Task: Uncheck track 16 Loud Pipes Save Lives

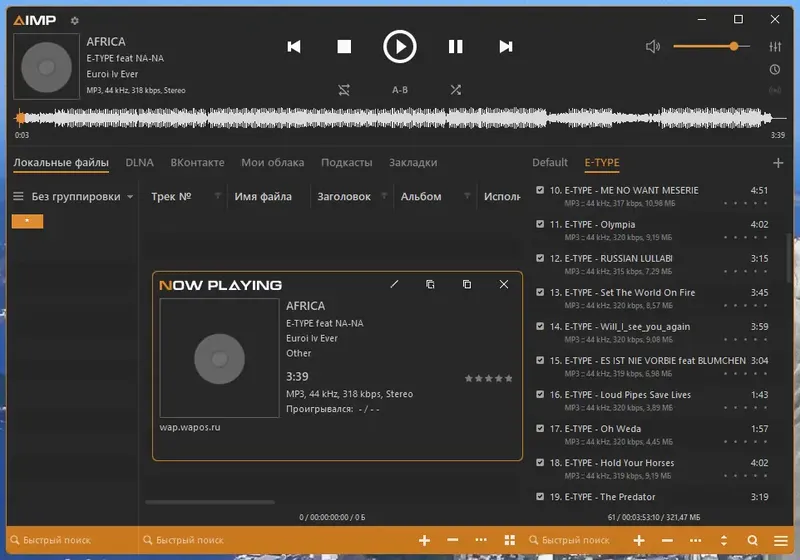Action: [x=540, y=394]
